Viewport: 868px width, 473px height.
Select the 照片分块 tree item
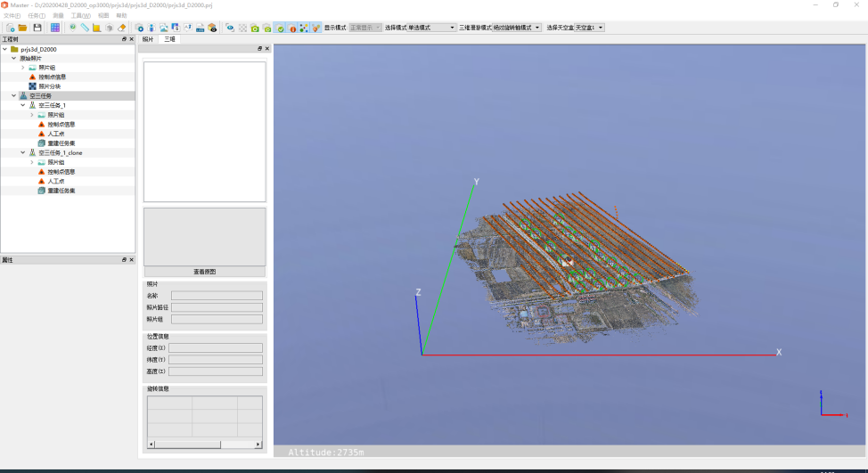click(49, 86)
